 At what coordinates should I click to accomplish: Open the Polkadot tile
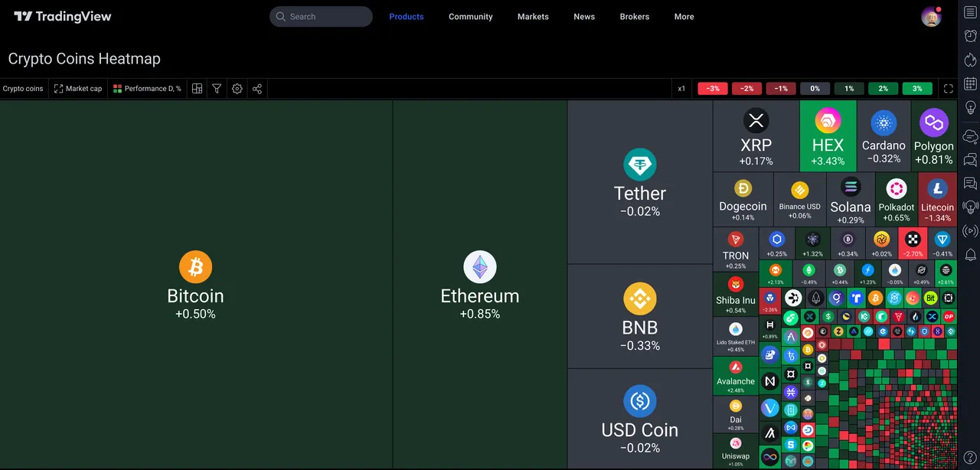[897, 199]
